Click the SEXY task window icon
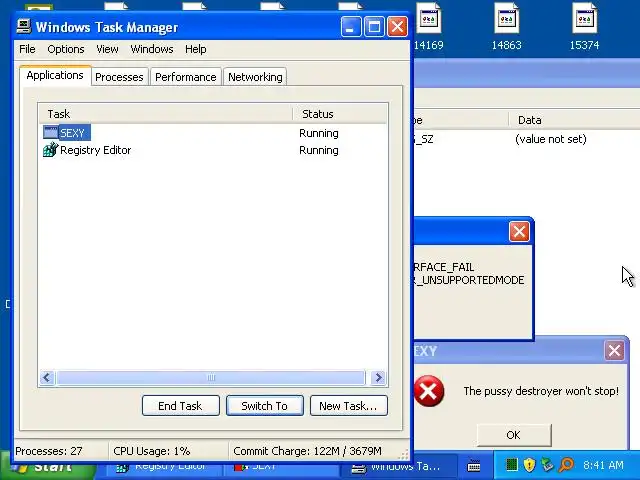640x480 pixels. click(x=51, y=132)
